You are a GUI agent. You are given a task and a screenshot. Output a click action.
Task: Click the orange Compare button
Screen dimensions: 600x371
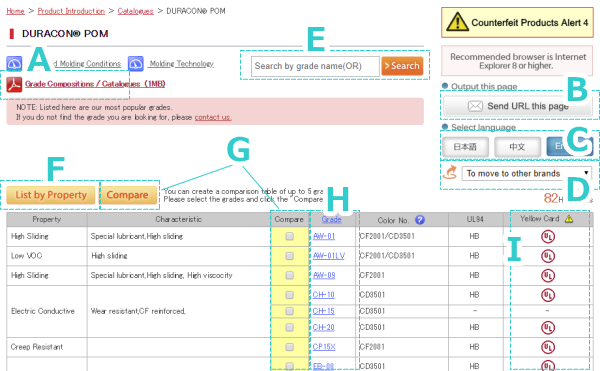(127, 195)
